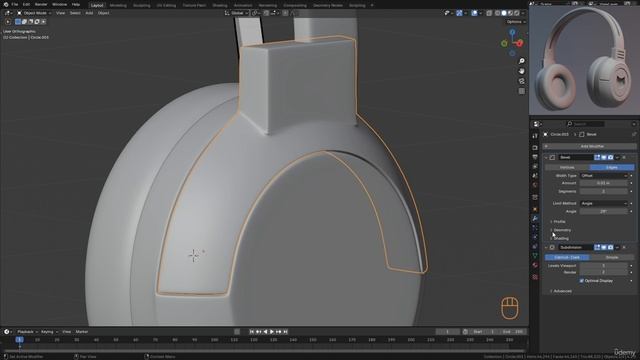Viewport: 640px width, 360px height.
Task: Click the Bevel Segments field
Action: click(604, 191)
